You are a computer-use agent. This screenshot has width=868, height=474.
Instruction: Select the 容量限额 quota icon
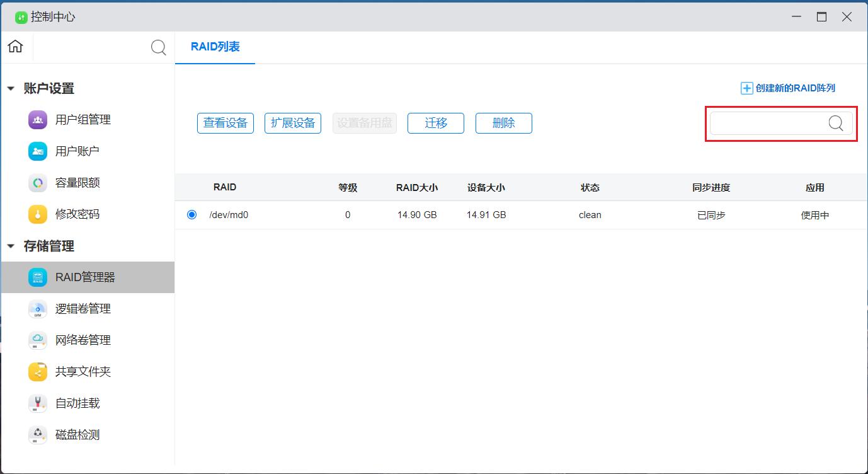(x=38, y=183)
